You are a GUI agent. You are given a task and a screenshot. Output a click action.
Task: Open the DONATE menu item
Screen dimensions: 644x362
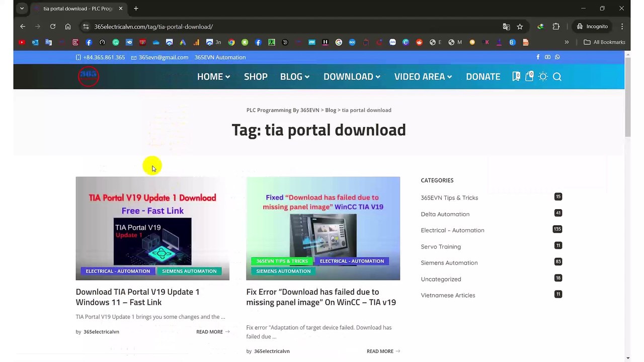point(483,76)
